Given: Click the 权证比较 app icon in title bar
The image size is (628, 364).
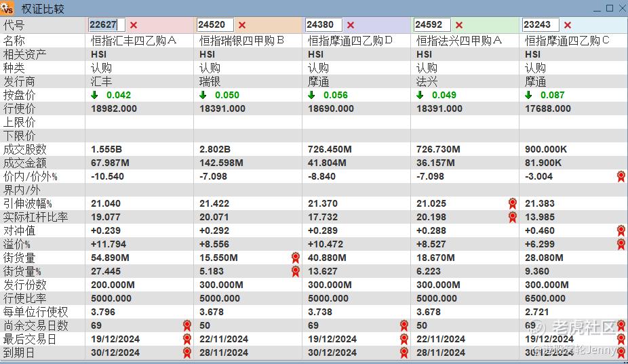Looking at the screenshot, I should 7,8.
